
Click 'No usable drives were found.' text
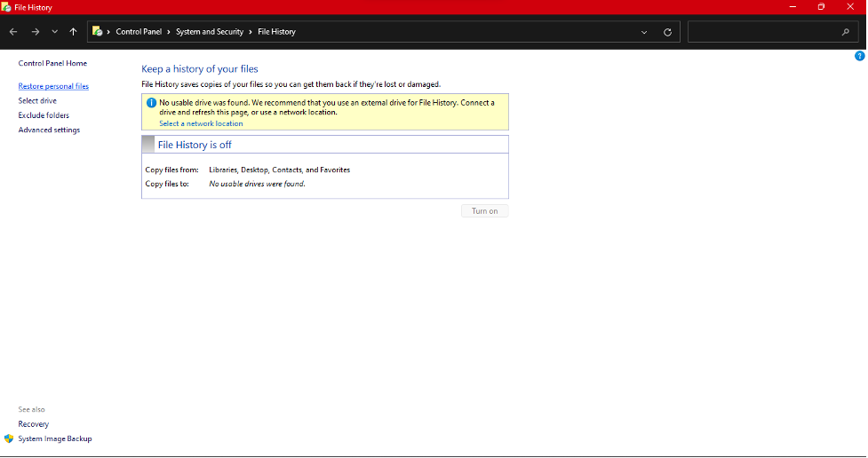257,184
